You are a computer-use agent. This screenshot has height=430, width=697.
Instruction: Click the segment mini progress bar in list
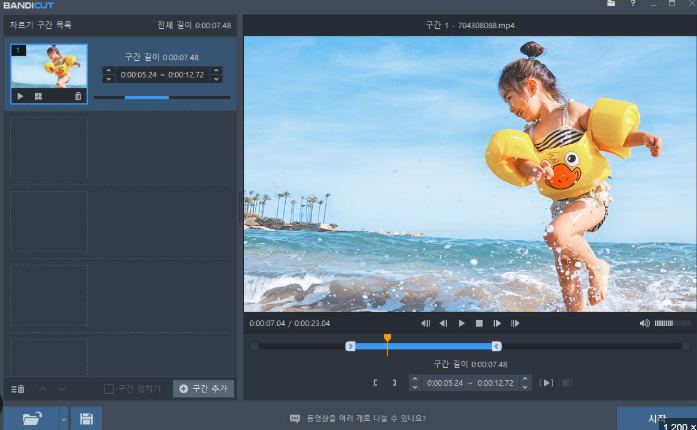[162, 97]
